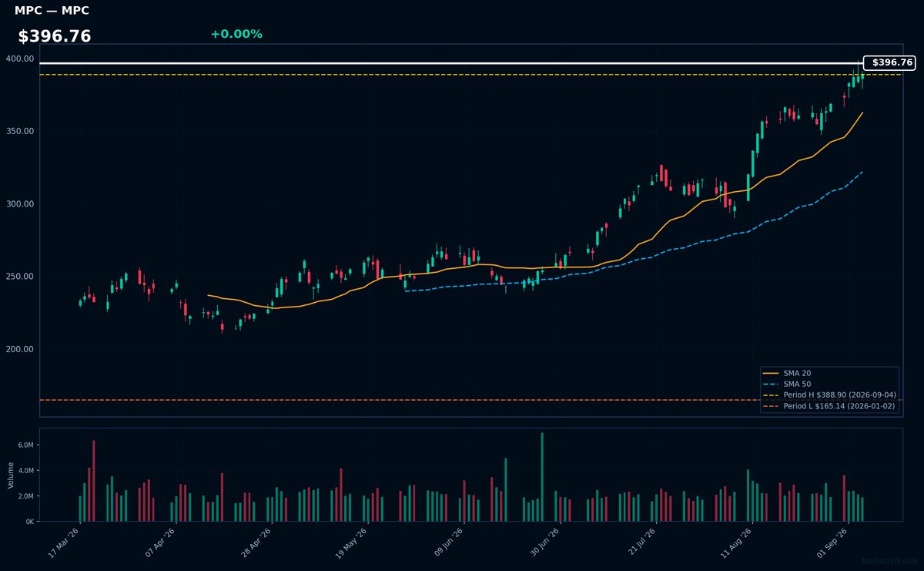Screen dimensions: 924x571
Task: Click the 09 Jun '26 date label
Action: coord(447,542)
